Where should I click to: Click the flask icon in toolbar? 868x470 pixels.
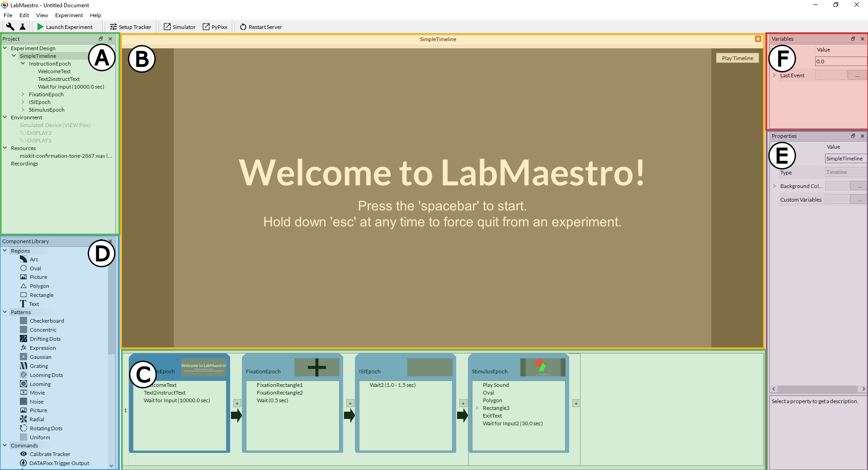click(x=23, y=27)
